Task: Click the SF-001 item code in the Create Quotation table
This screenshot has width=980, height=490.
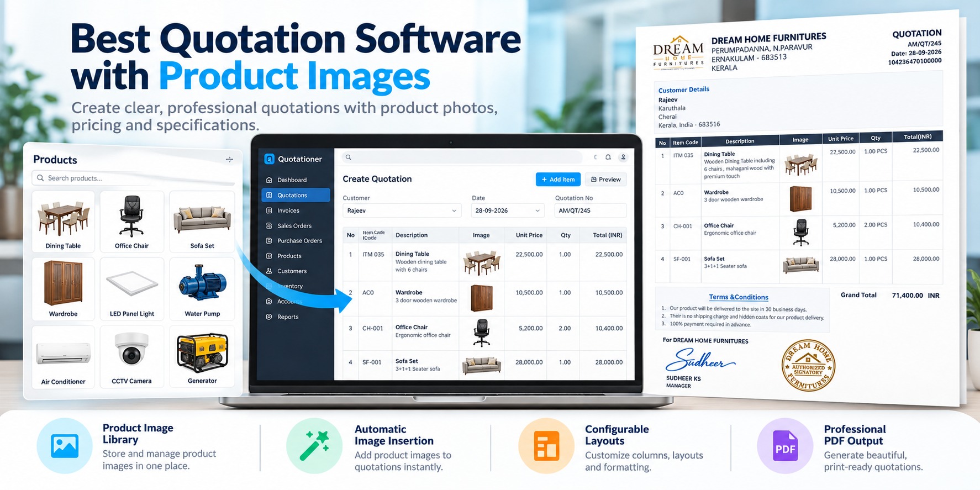Action: tap(372, 362)
